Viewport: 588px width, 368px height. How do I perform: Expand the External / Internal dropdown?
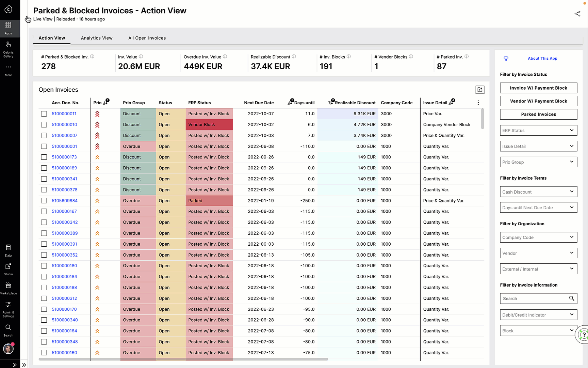pyautogui.click(x=538, y=269)
